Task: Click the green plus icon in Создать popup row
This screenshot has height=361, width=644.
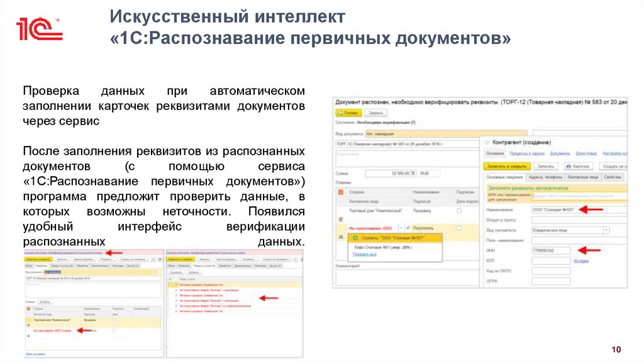Action: pyautogui.click(x=355, y=238)
